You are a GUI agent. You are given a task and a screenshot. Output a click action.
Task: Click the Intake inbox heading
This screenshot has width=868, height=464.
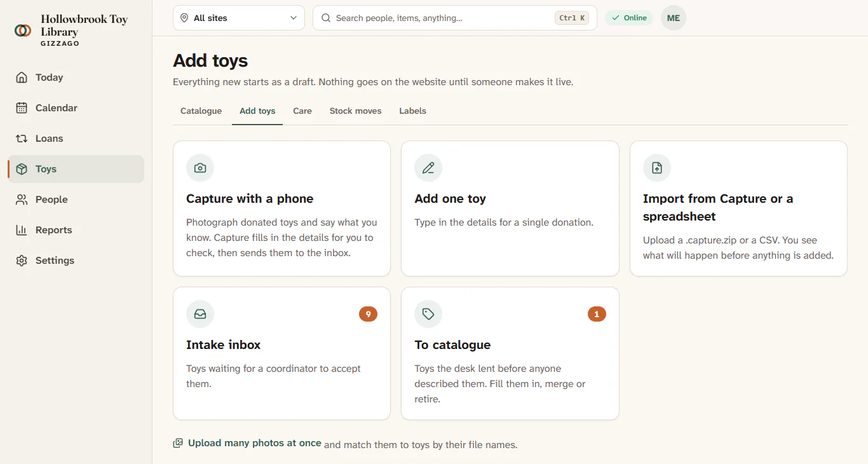[x=224, y=345]
